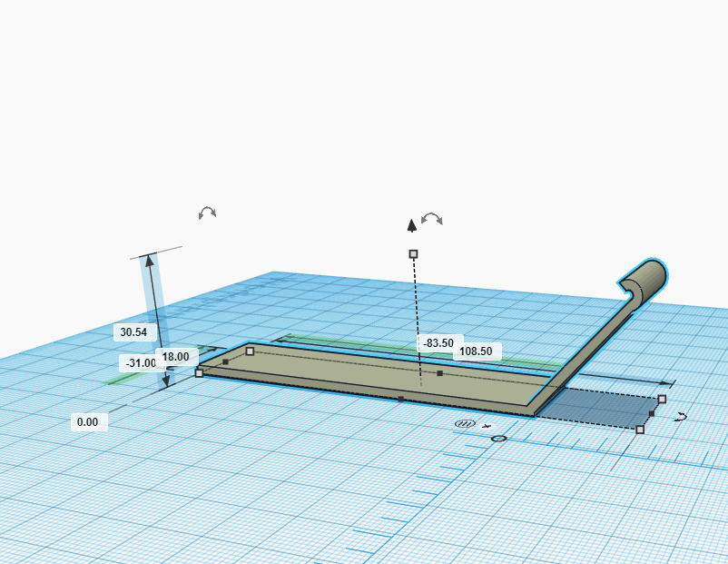This screenshot has width=728, height=564.
Task: Click the 18.00 width dimension field
Action: click(176, 357)
